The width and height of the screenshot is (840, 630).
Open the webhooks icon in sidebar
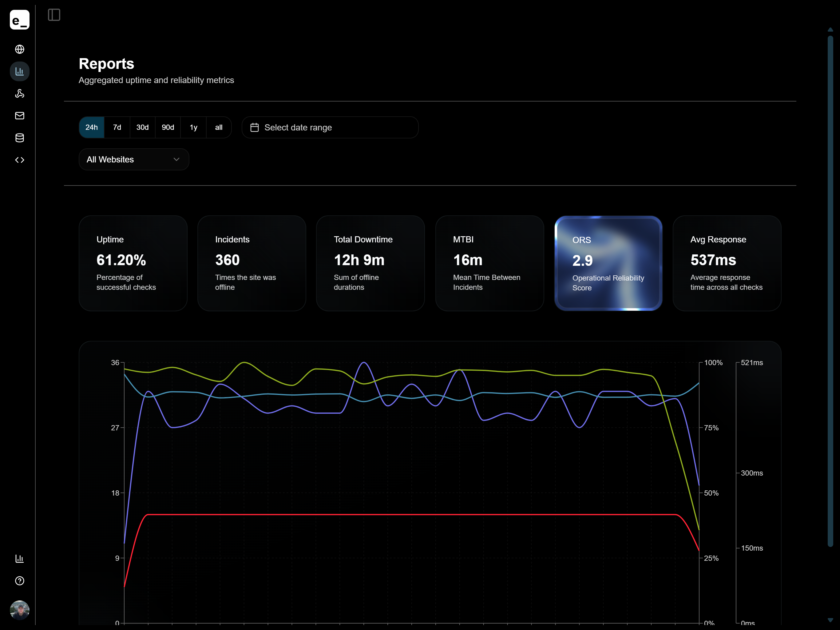point(19,94)
